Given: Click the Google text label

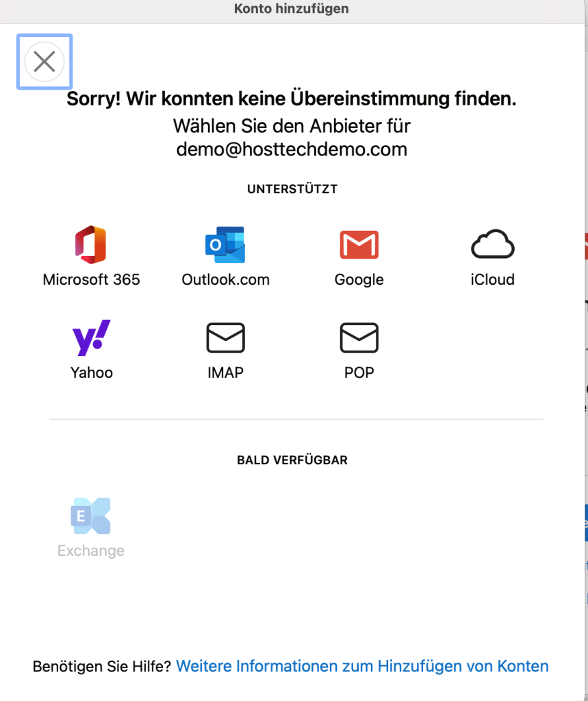Looking at the screenshot, I should [x=359, y=280].
